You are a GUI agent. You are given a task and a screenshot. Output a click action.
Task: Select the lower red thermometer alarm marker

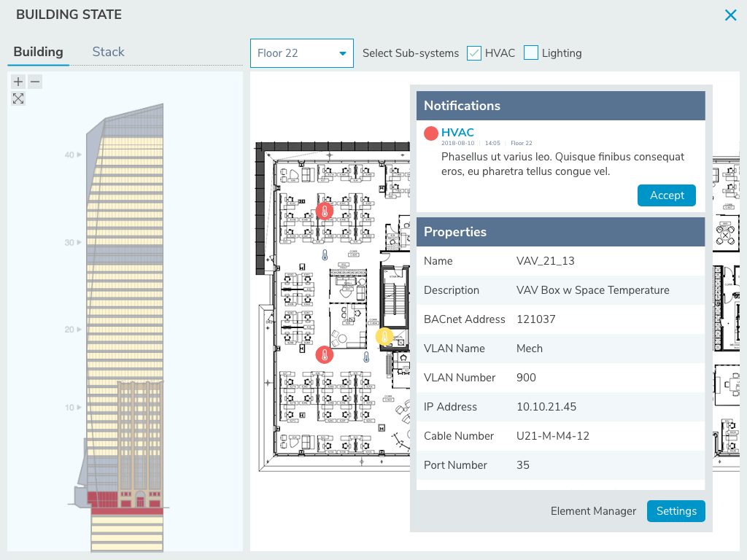pyautogui.click(x=325, y=355)
